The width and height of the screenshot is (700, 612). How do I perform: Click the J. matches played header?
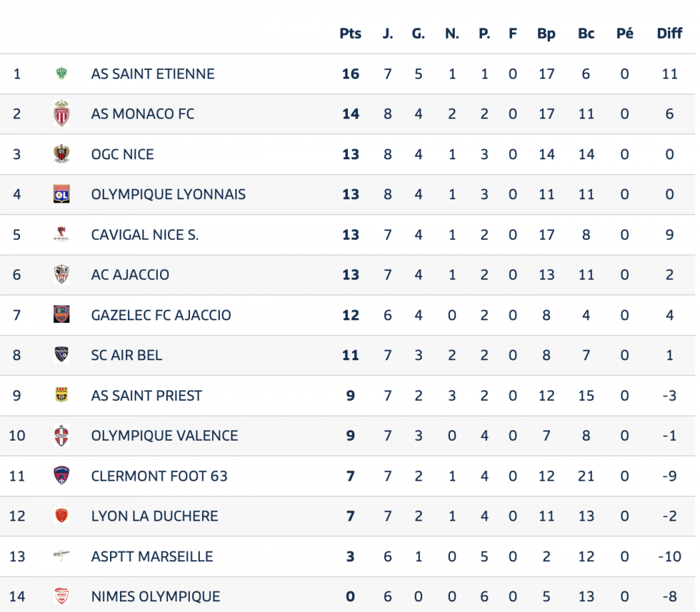tap(388, 33)
